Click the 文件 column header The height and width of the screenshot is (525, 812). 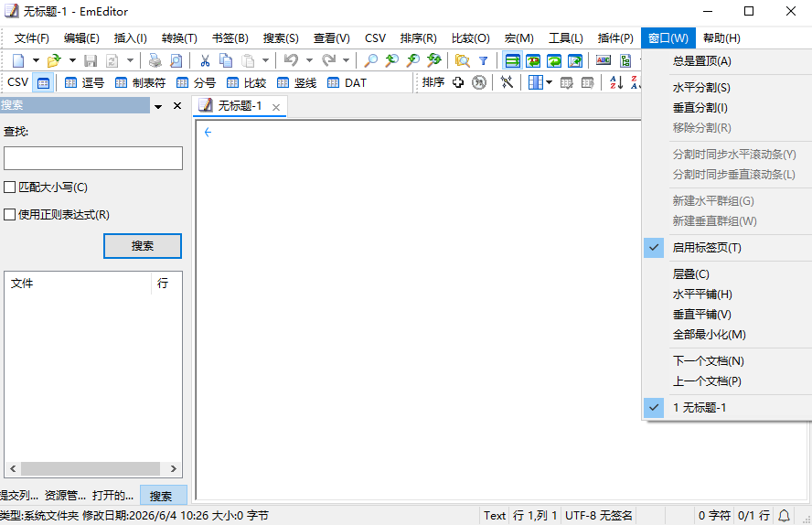click(79, 284)
